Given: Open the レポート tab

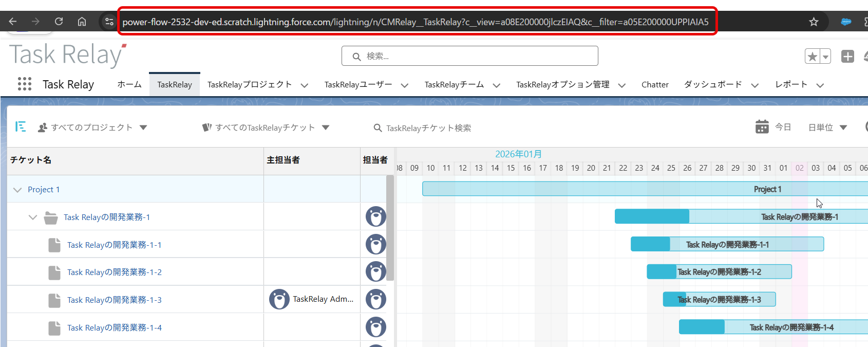Looking at the screenshot, I should tap(791, 84).
